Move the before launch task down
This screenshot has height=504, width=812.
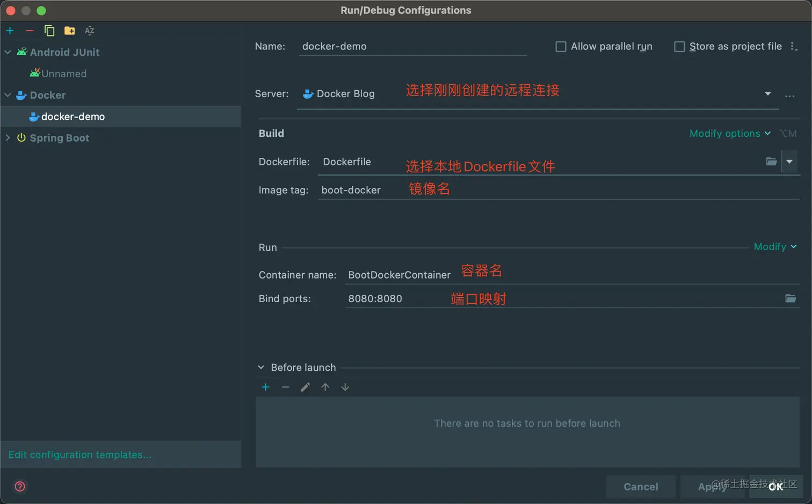click(345, 387)
